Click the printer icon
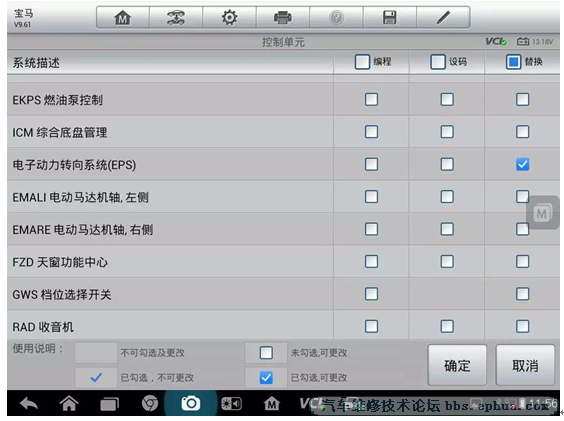 282,17
